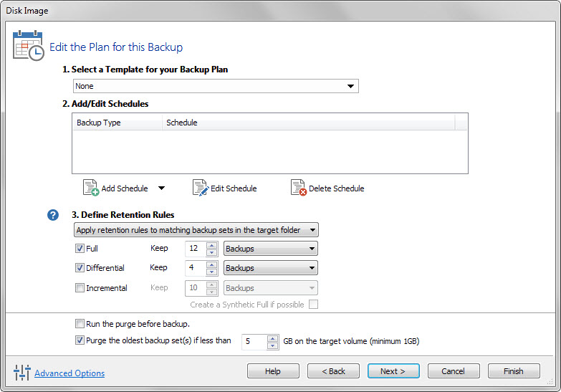Increase the Differential keep count spinner

(x=212, y=264)
